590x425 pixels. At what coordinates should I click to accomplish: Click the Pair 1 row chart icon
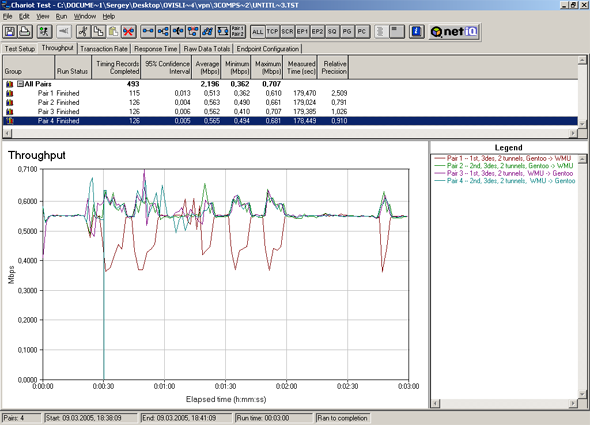[x=9, y=93]
